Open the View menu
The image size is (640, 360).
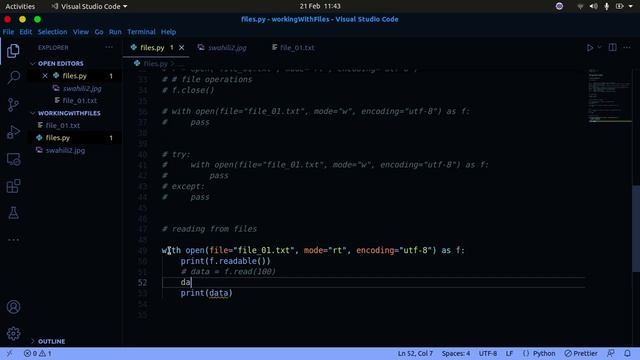81,32
